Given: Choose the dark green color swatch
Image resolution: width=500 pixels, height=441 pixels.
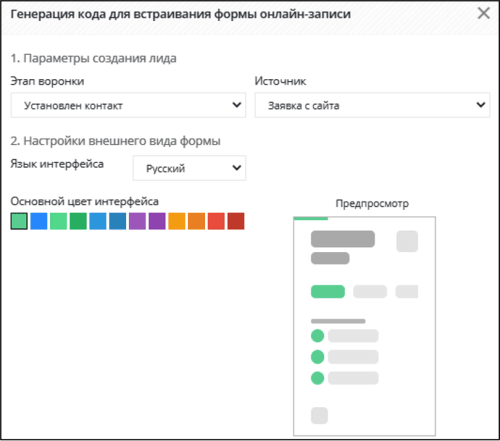Looking at the screenshot, I should [78, 221].
